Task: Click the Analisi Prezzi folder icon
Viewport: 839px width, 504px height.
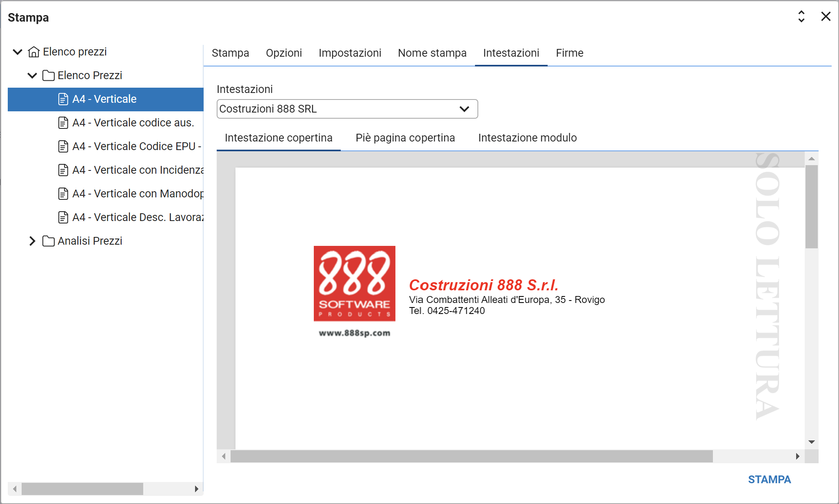Action: coord(49,241)
